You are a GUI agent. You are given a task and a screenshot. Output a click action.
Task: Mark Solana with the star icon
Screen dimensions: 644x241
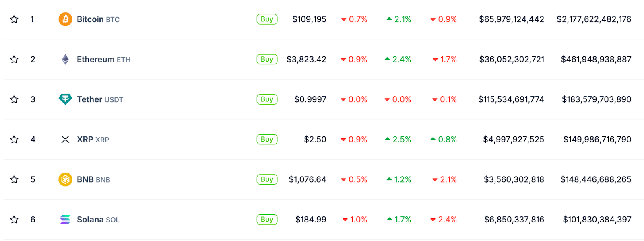[14, 220]
